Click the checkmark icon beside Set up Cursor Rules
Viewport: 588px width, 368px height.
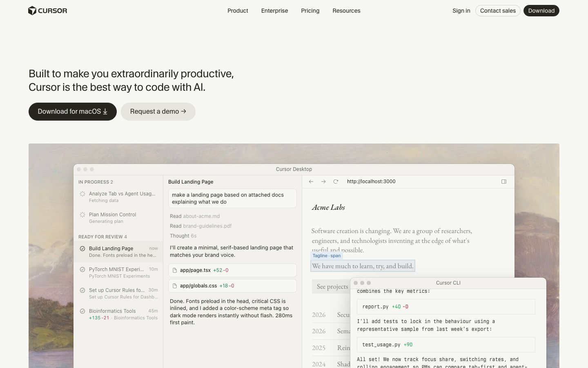point(82,290)
